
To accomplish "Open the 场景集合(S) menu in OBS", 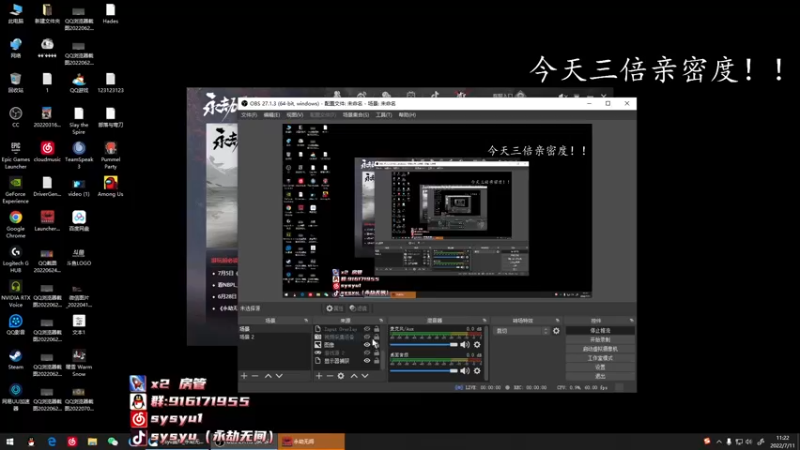I will tap(356, 115).
